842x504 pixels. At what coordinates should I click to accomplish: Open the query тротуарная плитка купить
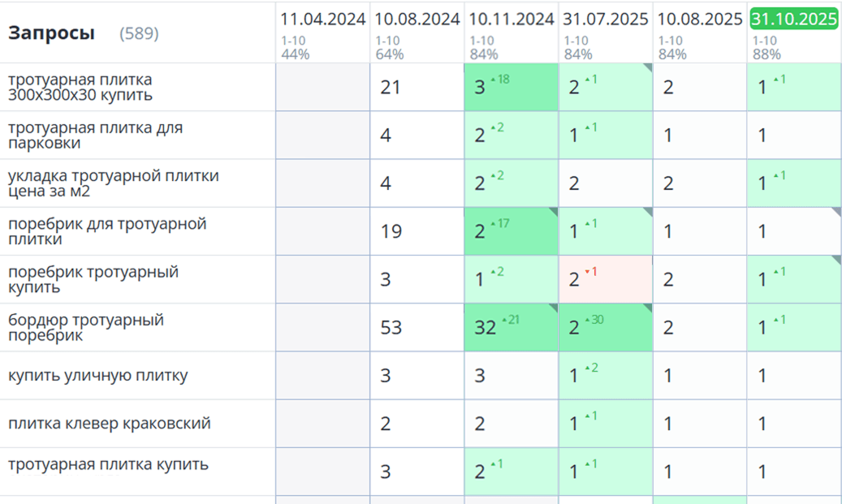tap(108, 464)
